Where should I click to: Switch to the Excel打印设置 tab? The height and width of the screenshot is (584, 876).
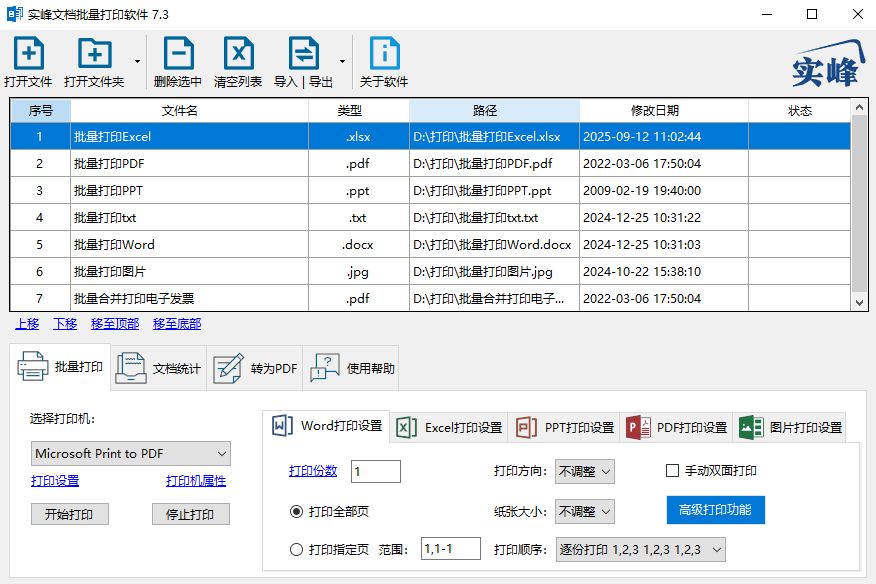449,428
